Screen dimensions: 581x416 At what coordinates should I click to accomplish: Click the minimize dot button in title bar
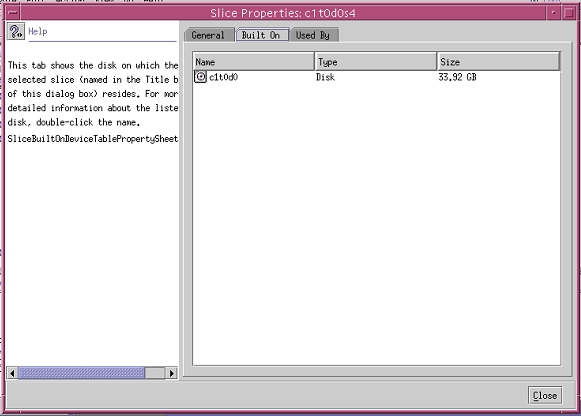click(553, 13)
